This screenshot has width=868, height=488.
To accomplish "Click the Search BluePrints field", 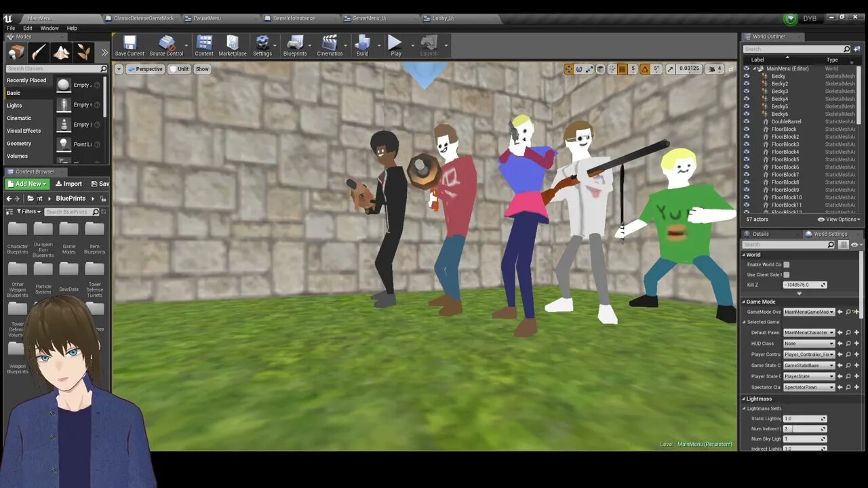I will (x=73, y=211).
